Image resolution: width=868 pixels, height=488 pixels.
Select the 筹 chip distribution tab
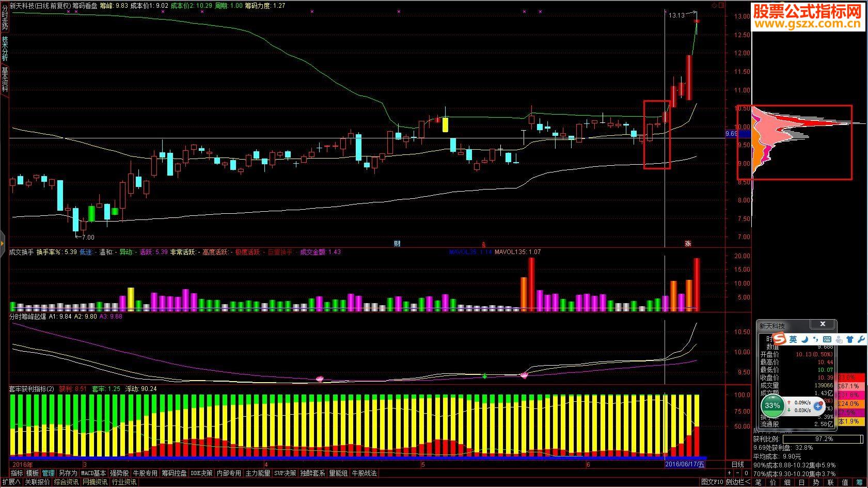860,482
